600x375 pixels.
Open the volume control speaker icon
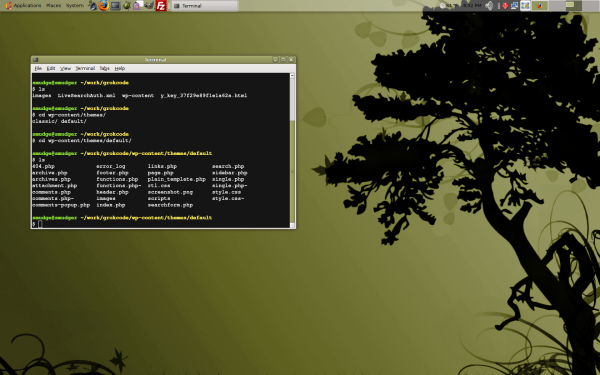click(x=489, y=5)
